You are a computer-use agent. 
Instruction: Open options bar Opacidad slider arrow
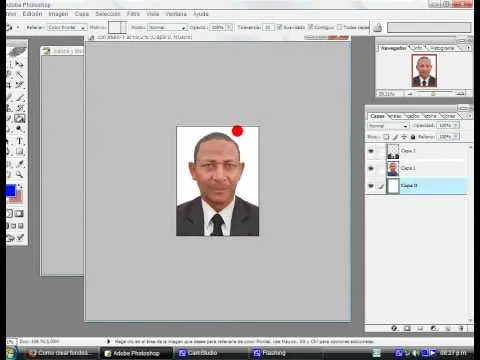(x=229, y=27)
